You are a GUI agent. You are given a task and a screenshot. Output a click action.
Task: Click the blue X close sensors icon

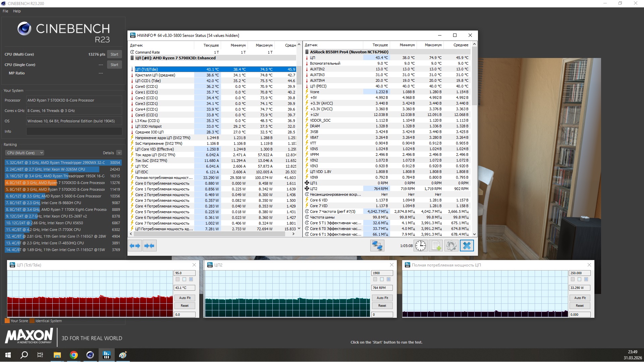pyautogui.click(x=467, y=246)
